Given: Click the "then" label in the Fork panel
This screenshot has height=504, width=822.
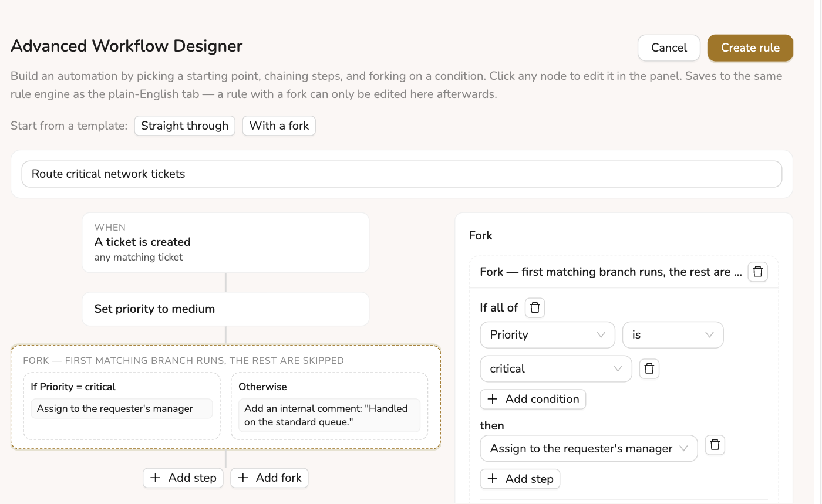Looking at the screenshot, I should point(492,425).
